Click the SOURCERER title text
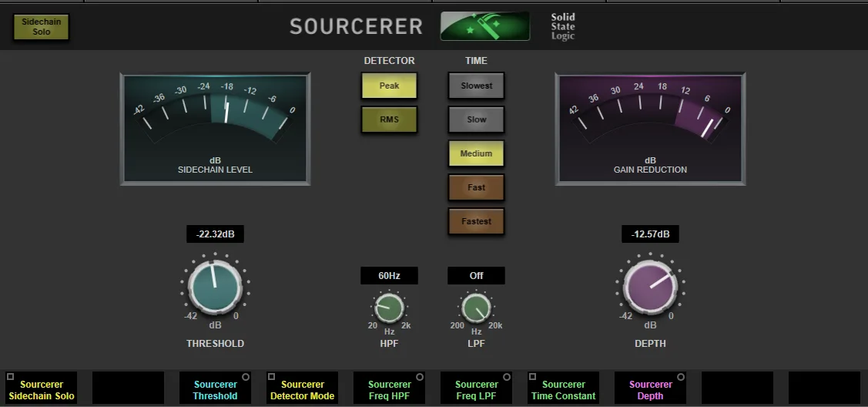This screenshot has width=868, height=407. (x=357, y=26)
